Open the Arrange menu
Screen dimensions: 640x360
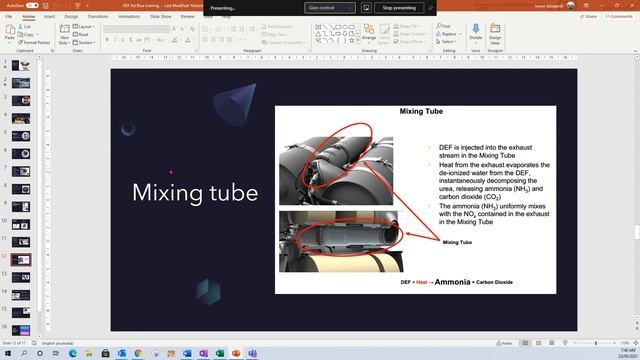(369, 33)
